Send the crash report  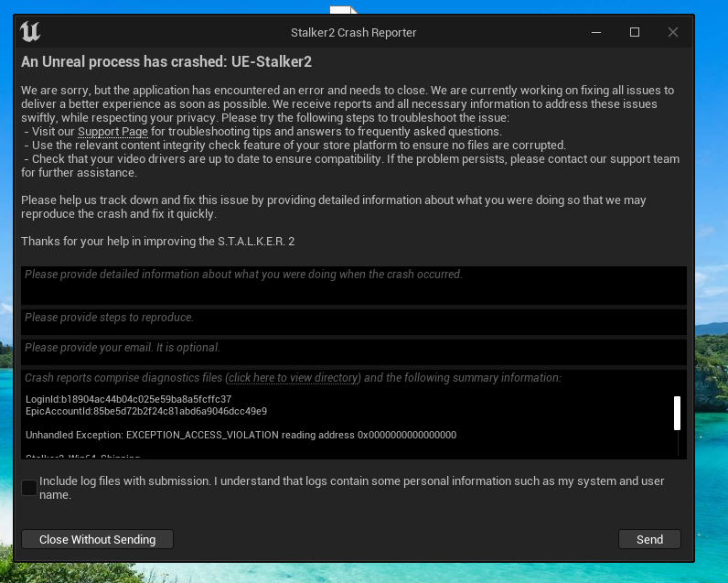649,539
